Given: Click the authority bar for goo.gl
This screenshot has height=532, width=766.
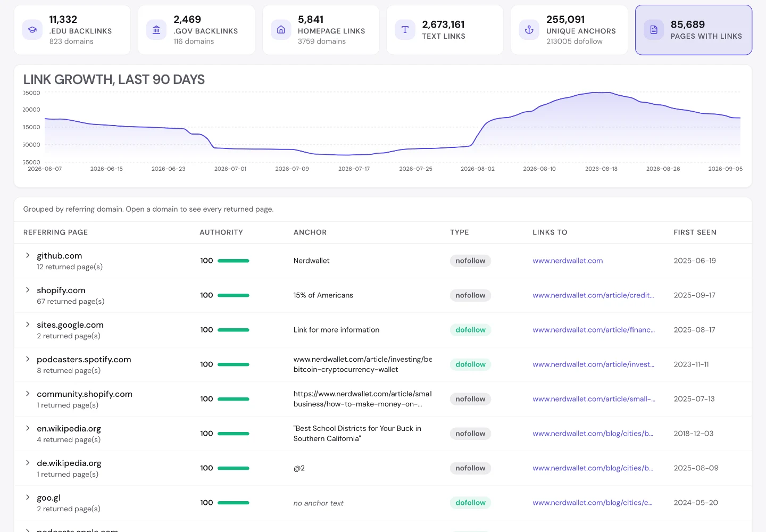Looking at the screenshot, I should tap(234, 503).
